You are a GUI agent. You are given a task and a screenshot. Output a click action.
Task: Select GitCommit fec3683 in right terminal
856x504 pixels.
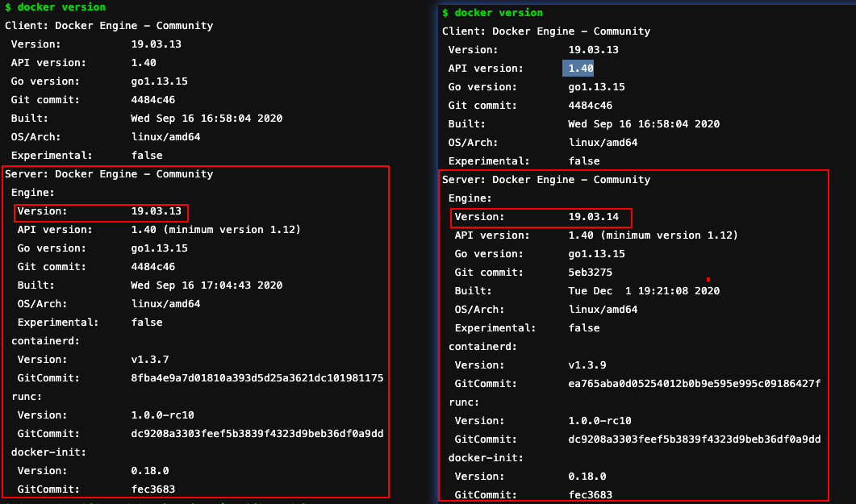tap(590, 495)
